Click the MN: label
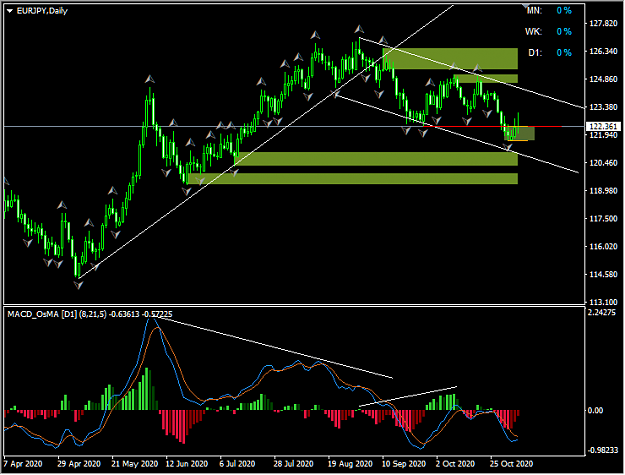The image size is (625, 475). coord(534,11)
